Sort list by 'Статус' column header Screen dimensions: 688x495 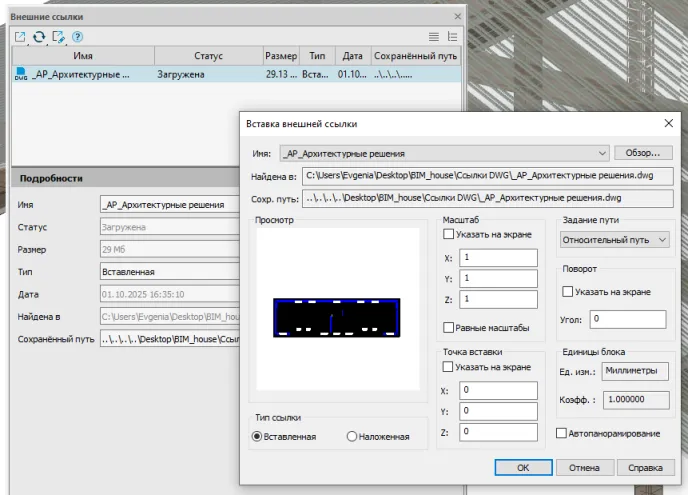point(203,56)
